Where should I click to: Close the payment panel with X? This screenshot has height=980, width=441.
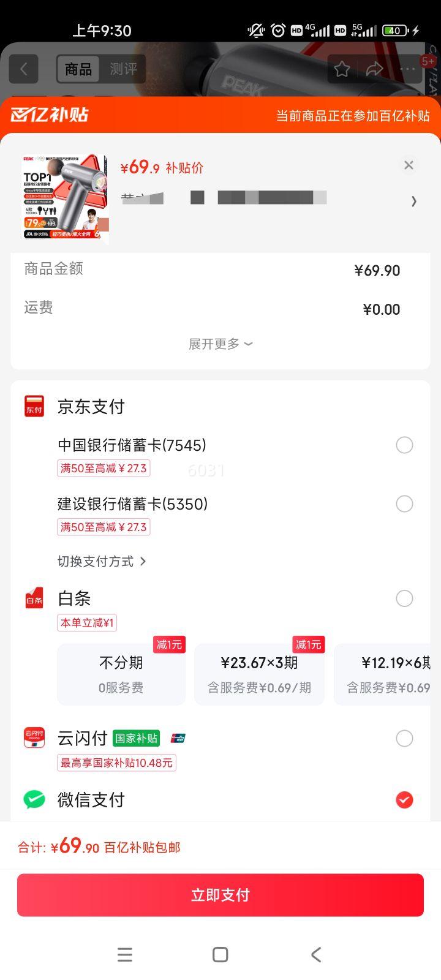(409, 165)
